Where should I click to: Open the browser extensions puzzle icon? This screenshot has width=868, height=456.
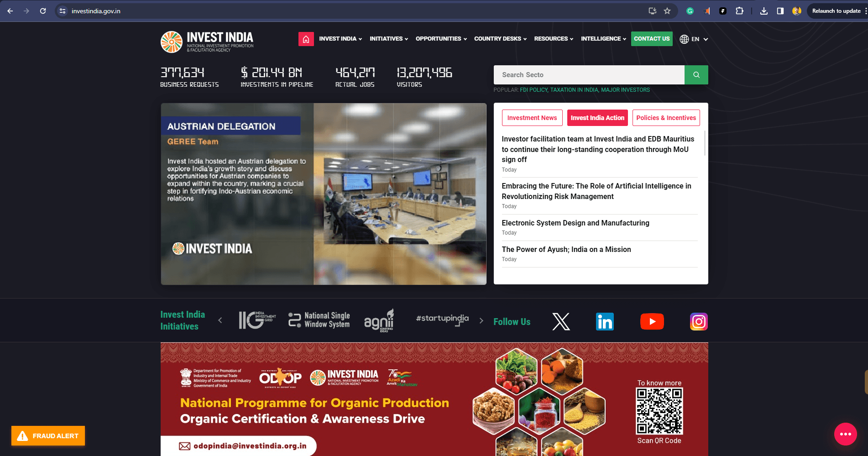tap(739, 11)
